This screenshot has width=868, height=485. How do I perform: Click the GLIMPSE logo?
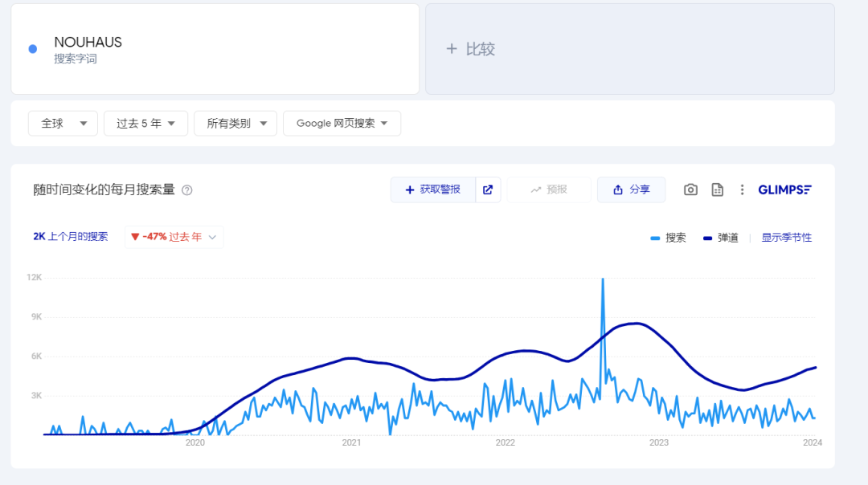coord(784,189)
